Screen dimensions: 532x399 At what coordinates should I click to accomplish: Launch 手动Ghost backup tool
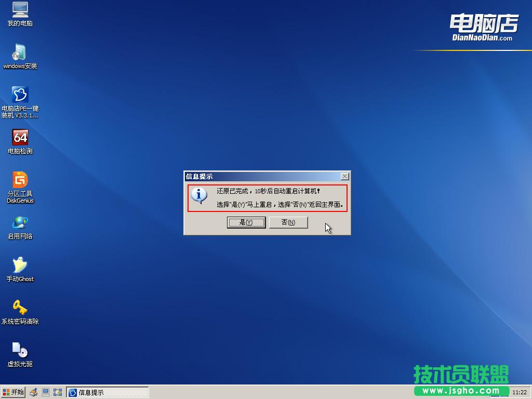(x=20, y=267)
